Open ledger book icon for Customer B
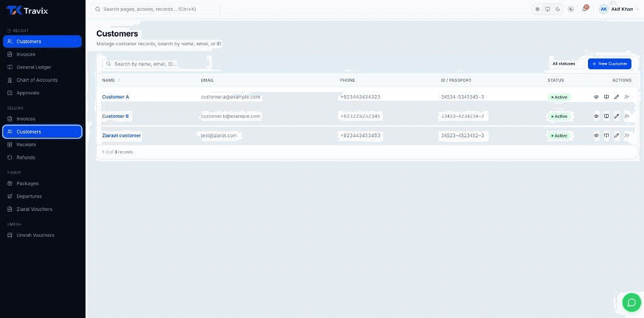644x318 pixels. (606, 116)
